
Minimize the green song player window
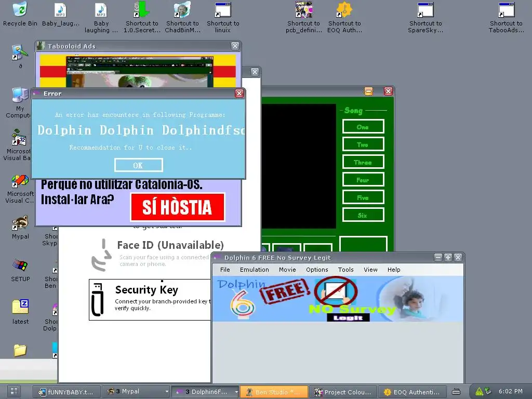[368, 91]
